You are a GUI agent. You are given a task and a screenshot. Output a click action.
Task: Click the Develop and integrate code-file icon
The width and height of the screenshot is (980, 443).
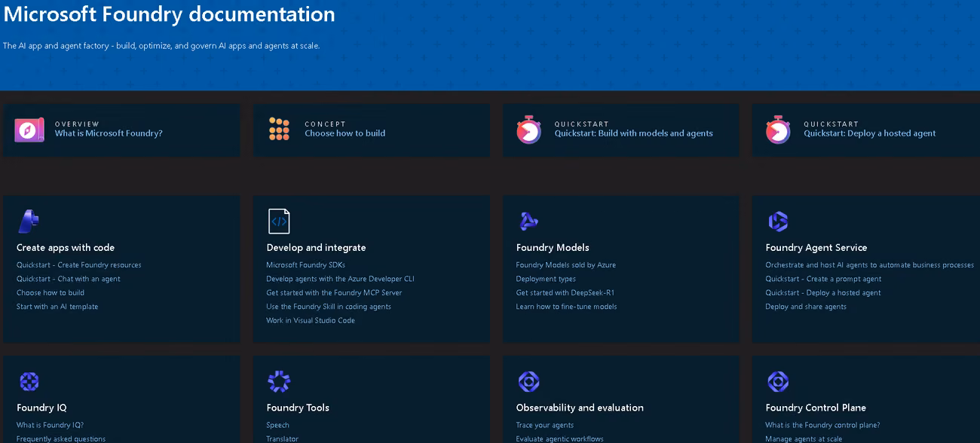coord(279,221)
